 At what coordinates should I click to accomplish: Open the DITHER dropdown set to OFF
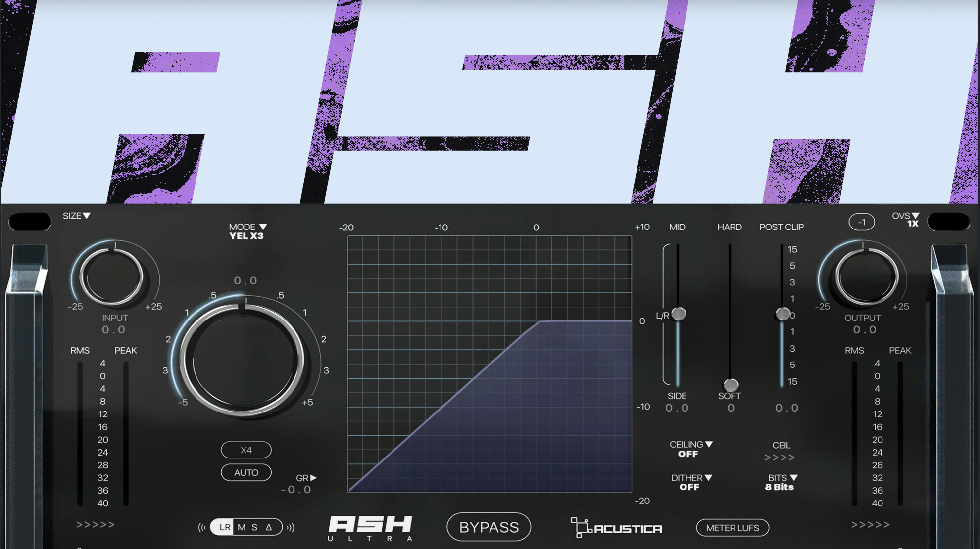tap(691, 482)
